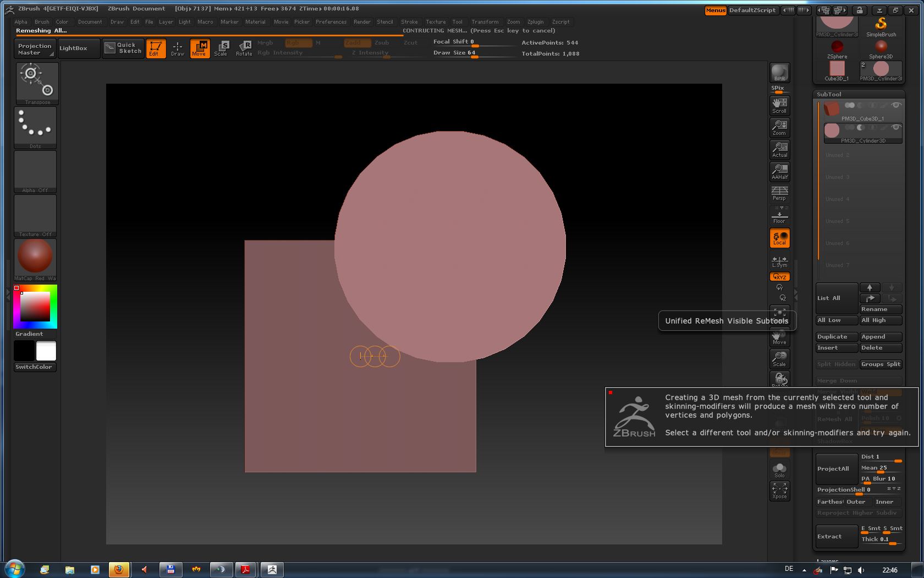Open the Brush menu
The width and height of the screenshot is (924, 578).
pyautogui.click(x=42, y=22)
